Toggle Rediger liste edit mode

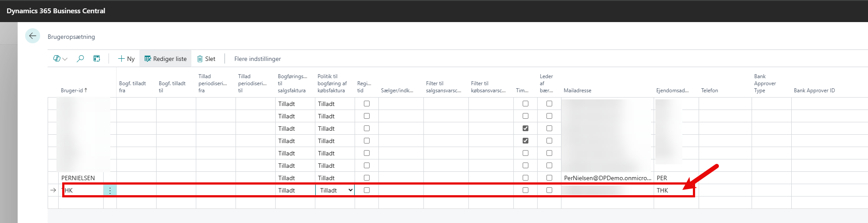point(165,59)
